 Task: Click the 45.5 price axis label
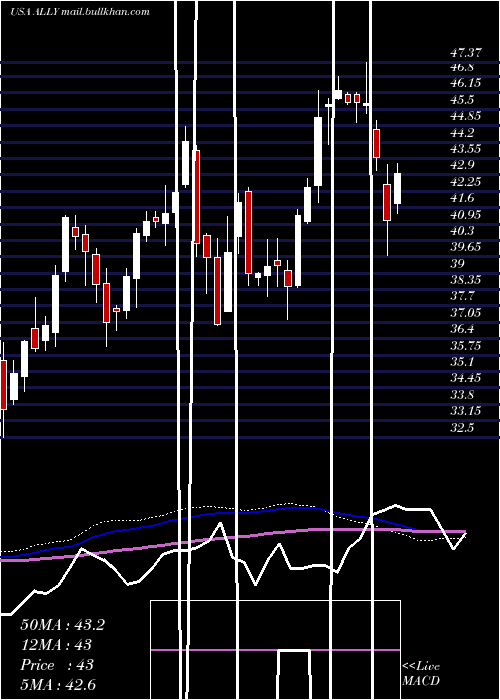pyautogui.click(x=462, y=100)
